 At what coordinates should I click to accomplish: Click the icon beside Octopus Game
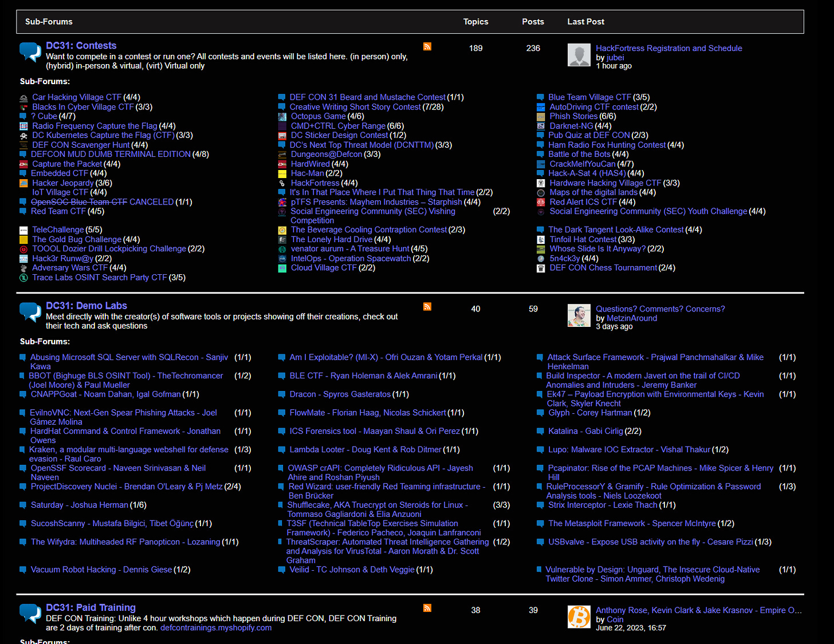(x=282, y=117)
